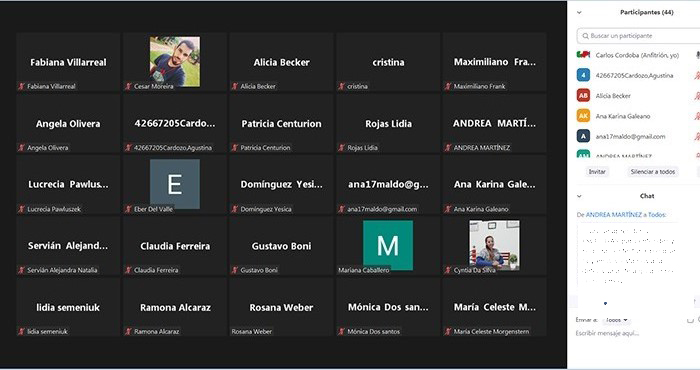
Task: Click the Participantes (44) panel title
Action: coord(646,12)
